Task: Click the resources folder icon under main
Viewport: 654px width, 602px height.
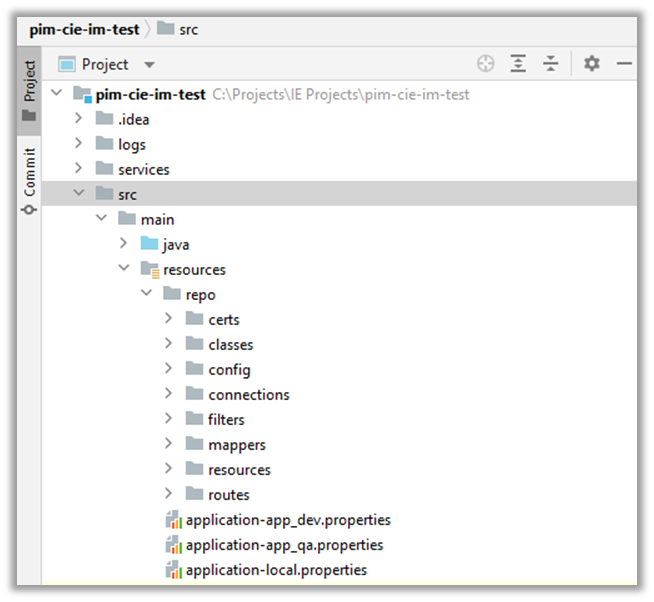Action: [x=150, y=269]
